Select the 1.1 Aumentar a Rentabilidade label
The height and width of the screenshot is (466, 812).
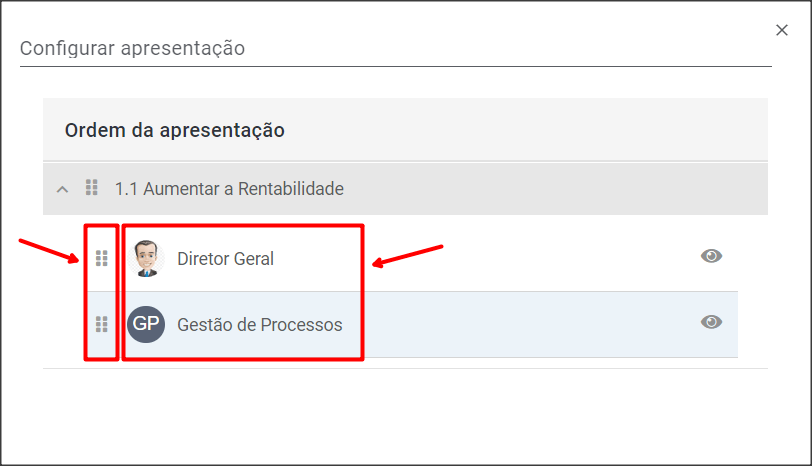229,188
